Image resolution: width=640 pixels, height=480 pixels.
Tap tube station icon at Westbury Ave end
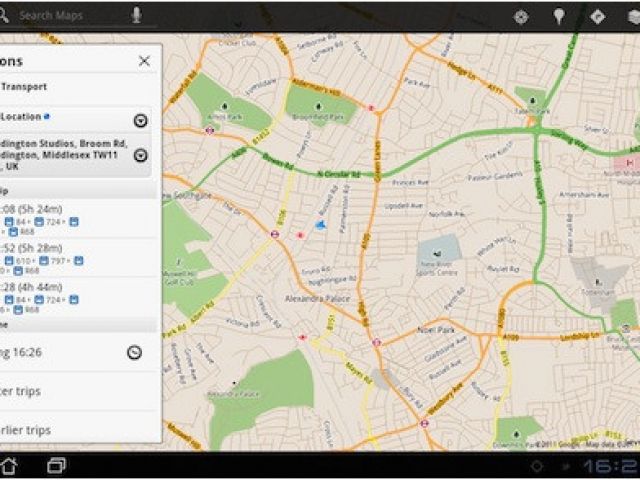click(x=424, y=423)
